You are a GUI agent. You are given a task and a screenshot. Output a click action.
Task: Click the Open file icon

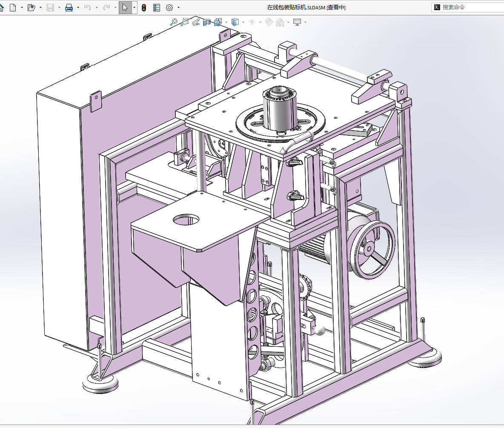pos(31,7)
